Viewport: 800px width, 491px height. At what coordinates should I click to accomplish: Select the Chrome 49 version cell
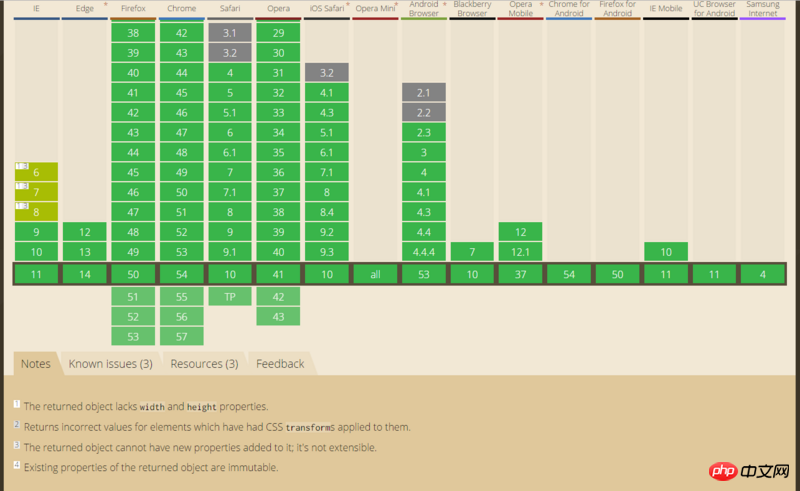[x=182, y=172]
